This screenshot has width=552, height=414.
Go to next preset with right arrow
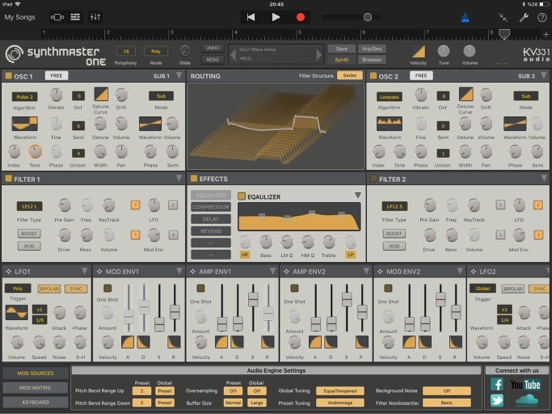318,55
